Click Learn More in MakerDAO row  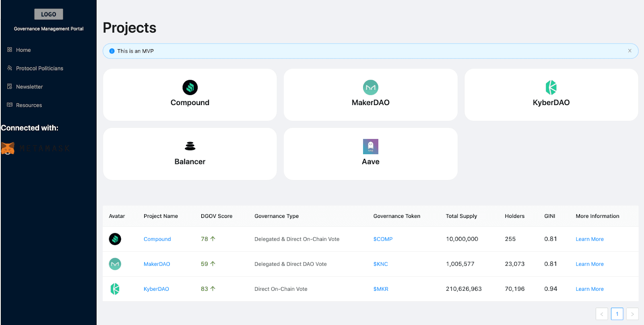pos(590,264)
